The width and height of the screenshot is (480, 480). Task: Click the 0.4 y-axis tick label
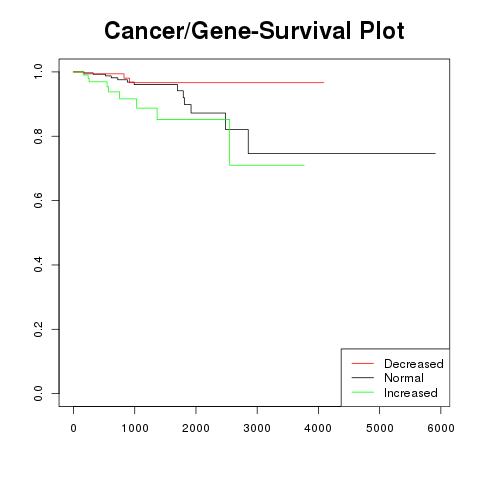pos(38,265)
